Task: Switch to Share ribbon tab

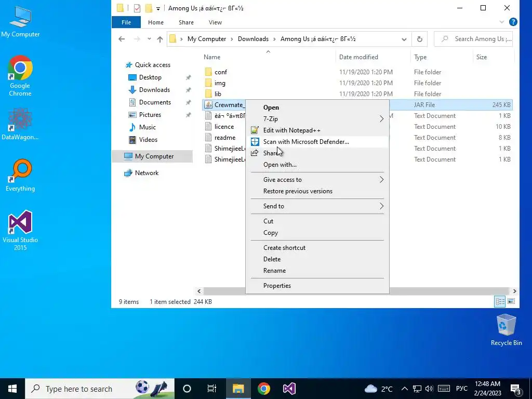Action: click(187, 22)
